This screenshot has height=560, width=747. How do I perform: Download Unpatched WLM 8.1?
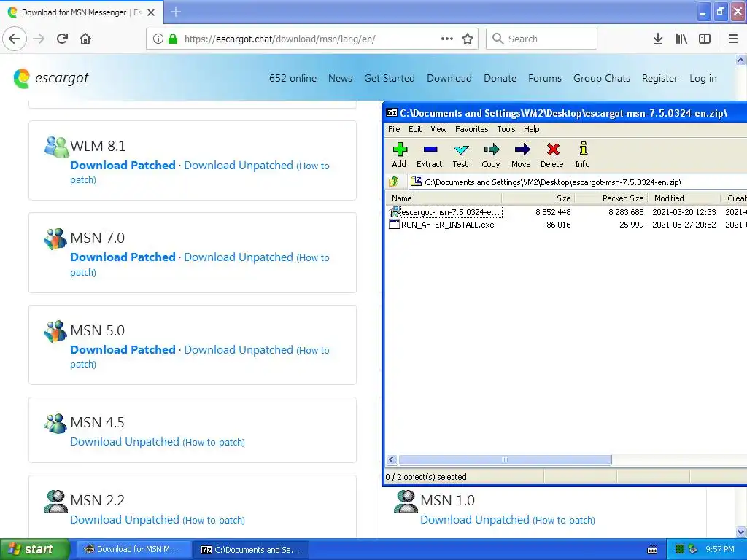point(239,166)
